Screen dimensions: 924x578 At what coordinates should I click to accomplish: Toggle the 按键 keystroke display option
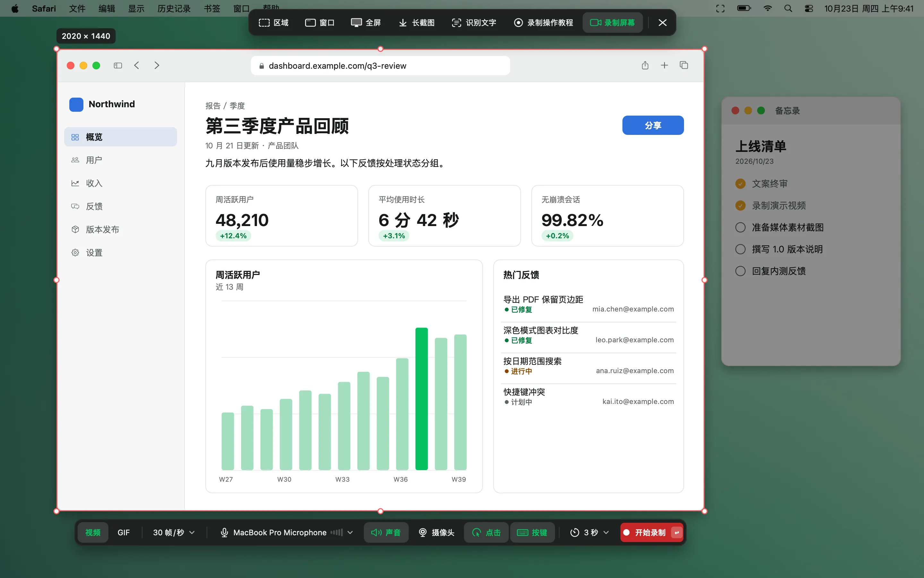[x=532, y=532]
